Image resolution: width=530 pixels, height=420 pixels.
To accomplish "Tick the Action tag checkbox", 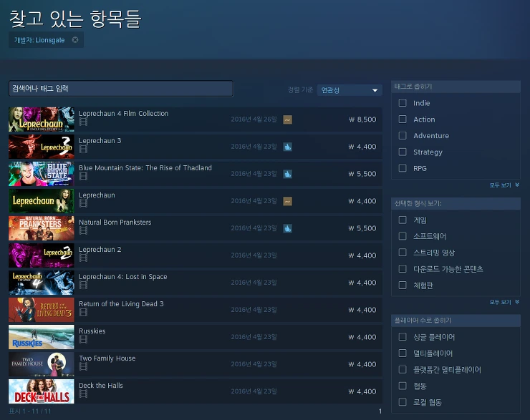I will 403,119.
